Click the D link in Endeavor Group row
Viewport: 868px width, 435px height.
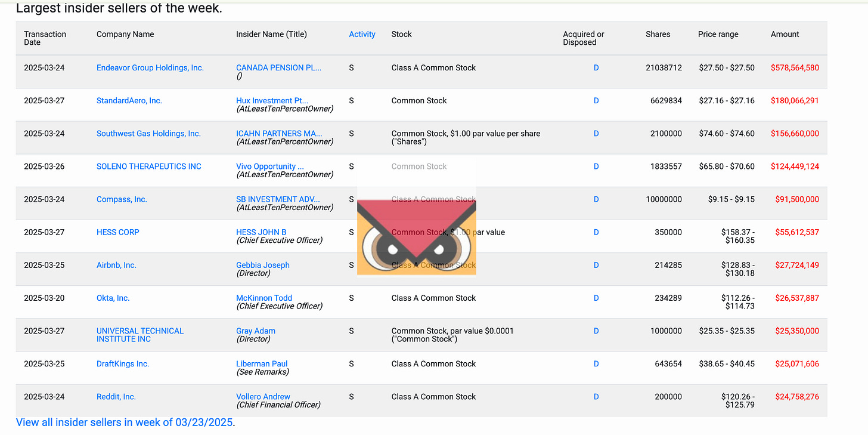(596, 68)
